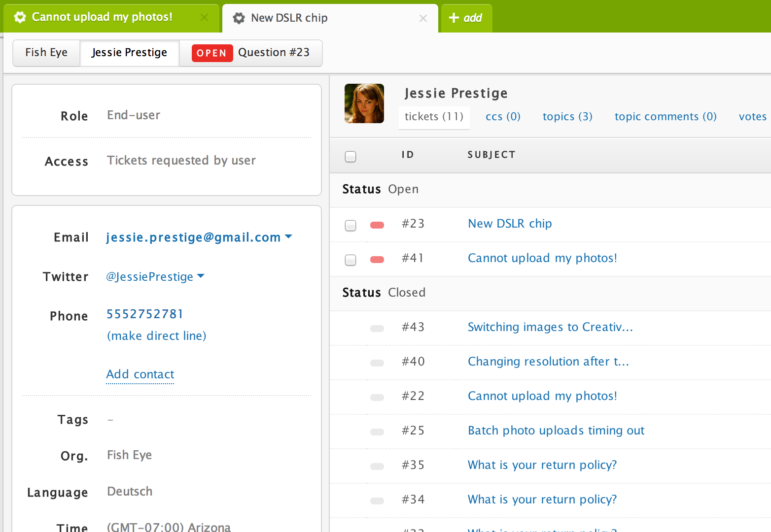Viewport: 771px width, 532px height.
Task: Click gear icon on 'New DSLR chip' tab
Action: (239, 18)
